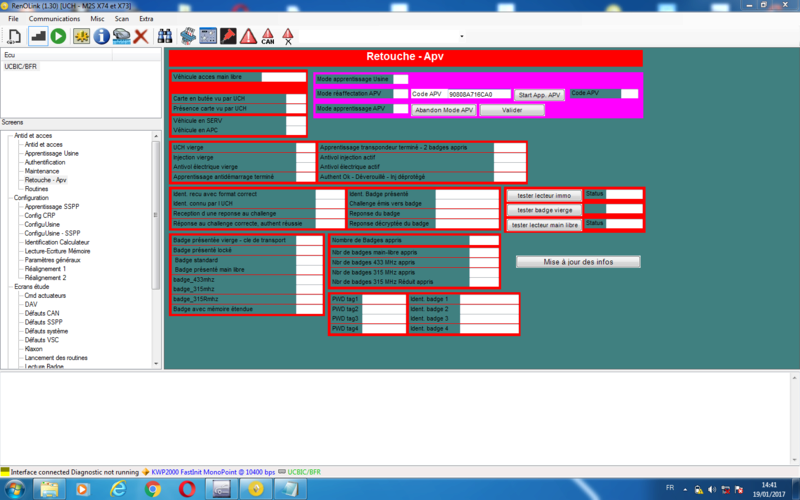This screenshot has height=500, width=800.
Task: Open the Communications menu
Action: click(x=55, y=18)
